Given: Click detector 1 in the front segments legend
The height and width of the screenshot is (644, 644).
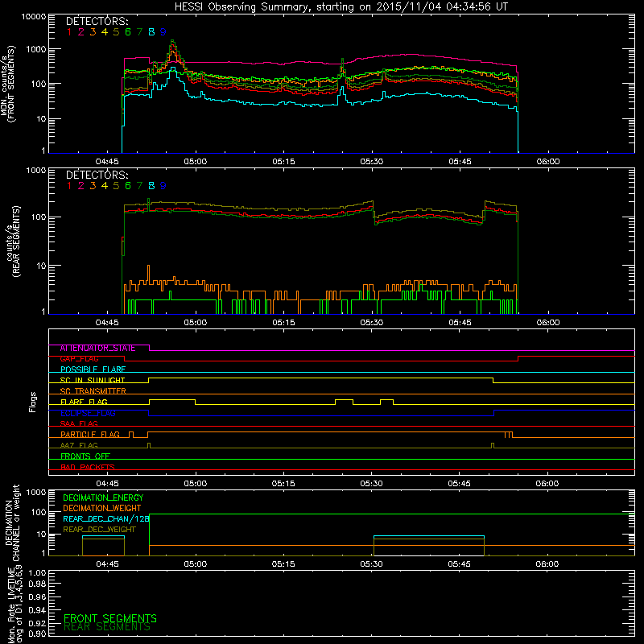Looking at the screenshot, I should point(69,32).
